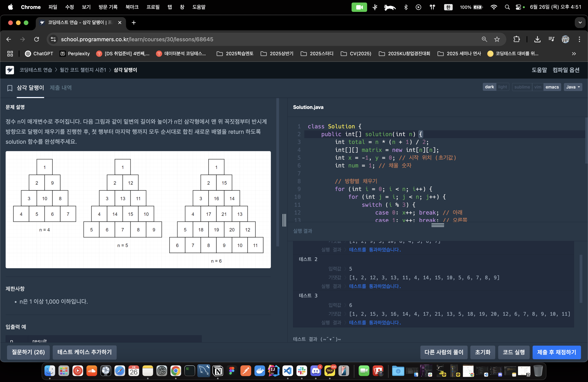The width and height of the screenshot is (588, 382).
Task: Open the 도움말 link in header
Action: pos(539,70)
